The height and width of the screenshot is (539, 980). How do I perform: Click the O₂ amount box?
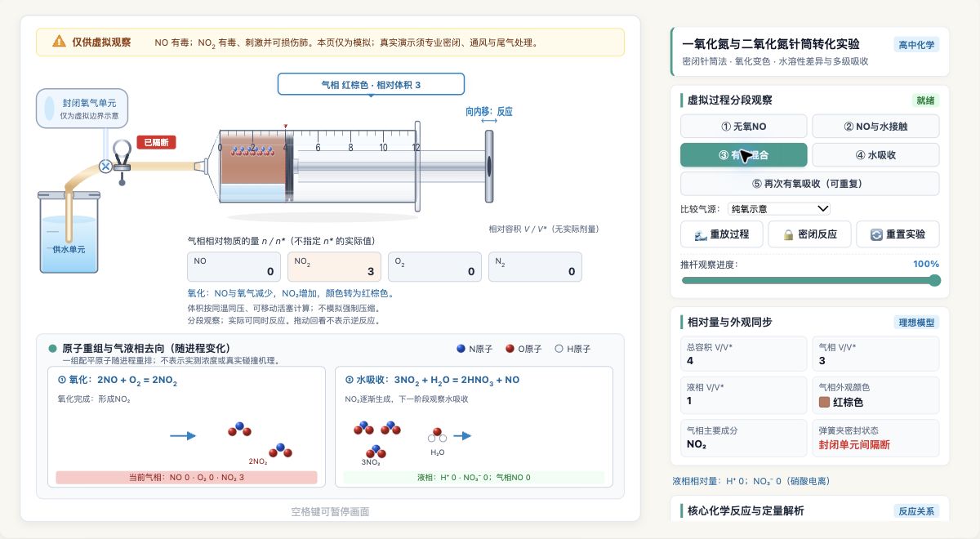point(434,267)
